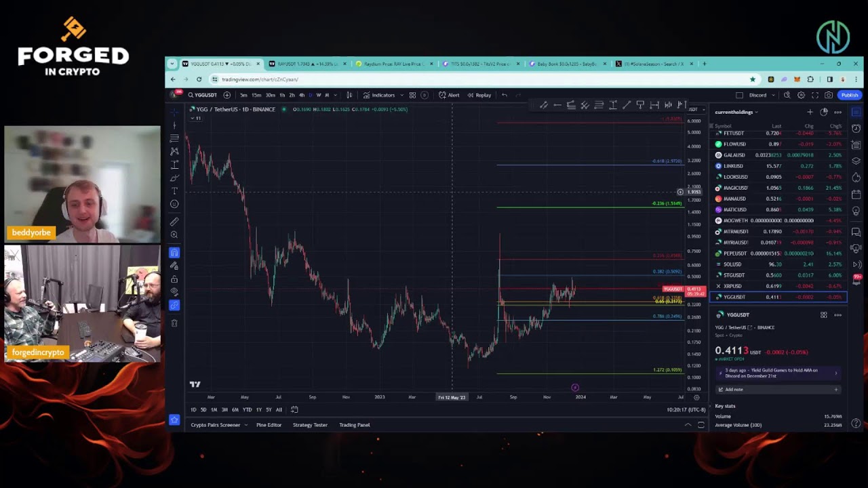The image size is (868, 488).
Task: Open the Strategy Tester tab
Action: 310,425
